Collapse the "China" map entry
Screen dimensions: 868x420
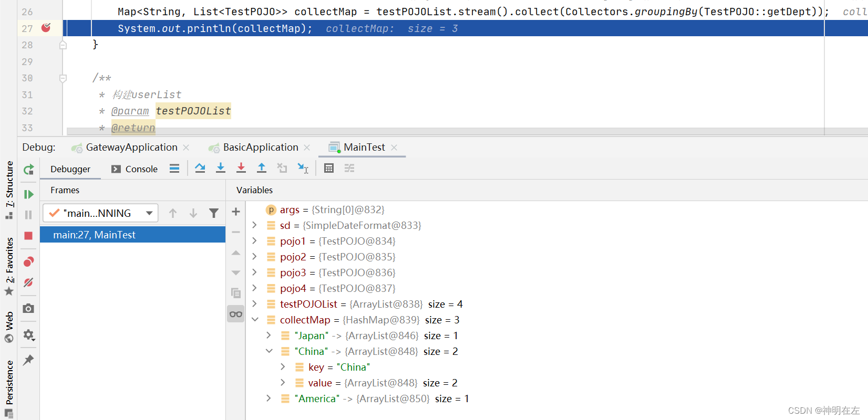pos(269,351)
